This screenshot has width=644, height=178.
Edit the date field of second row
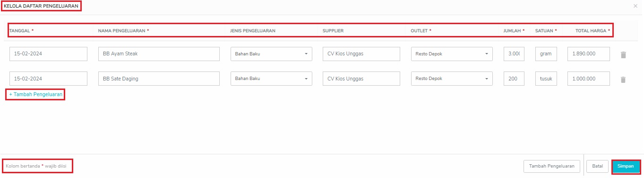48,79
